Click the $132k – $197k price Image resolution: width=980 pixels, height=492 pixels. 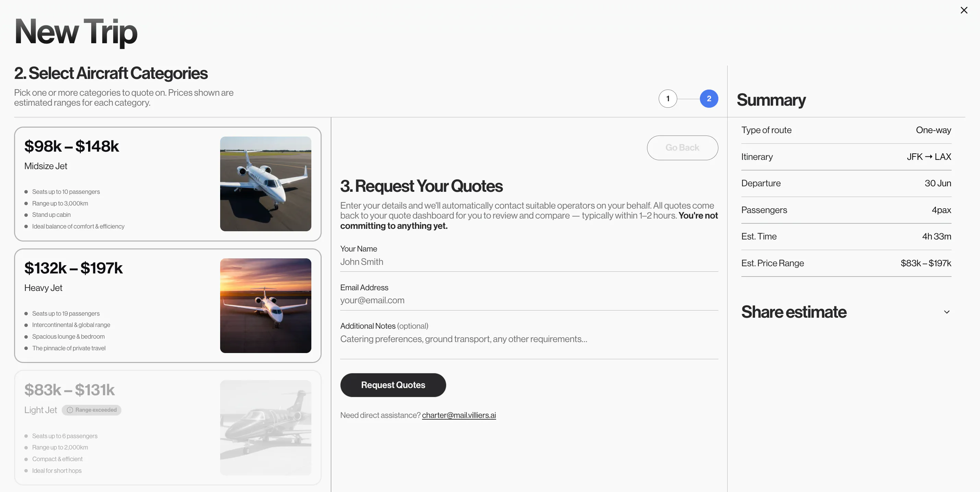click(x=73, y=268)
